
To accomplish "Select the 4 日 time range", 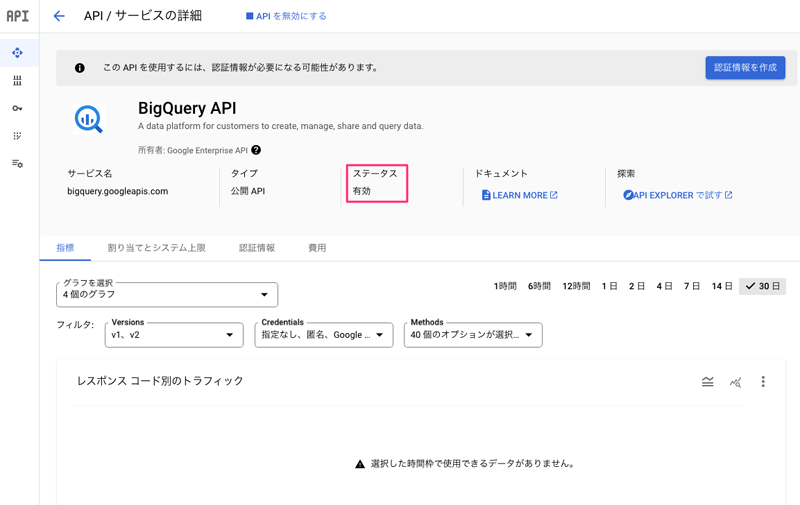I will click(664, 286).
